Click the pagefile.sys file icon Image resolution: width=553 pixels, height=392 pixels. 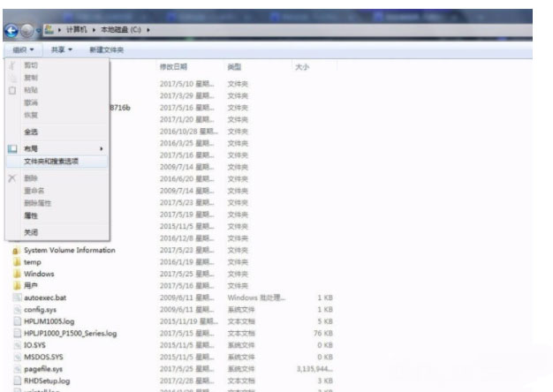point(18,369)
